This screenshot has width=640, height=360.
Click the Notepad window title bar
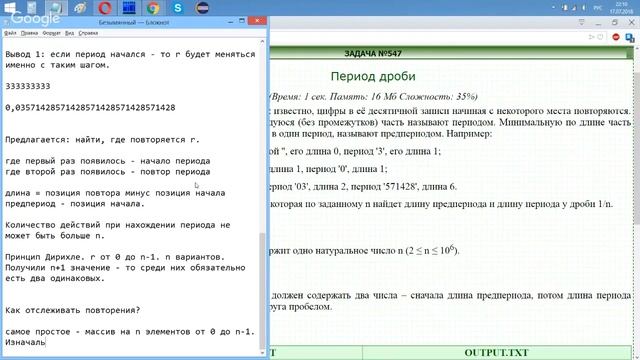pos(134,22)
